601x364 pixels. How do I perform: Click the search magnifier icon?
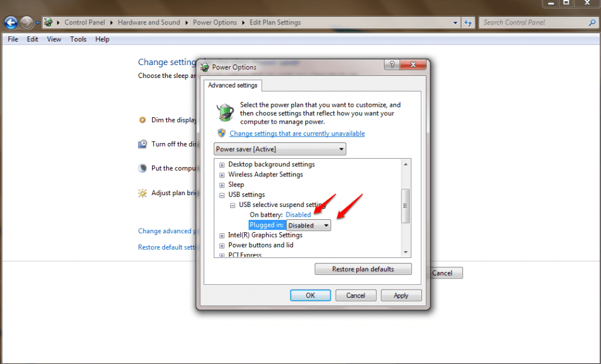coord(592,23)
